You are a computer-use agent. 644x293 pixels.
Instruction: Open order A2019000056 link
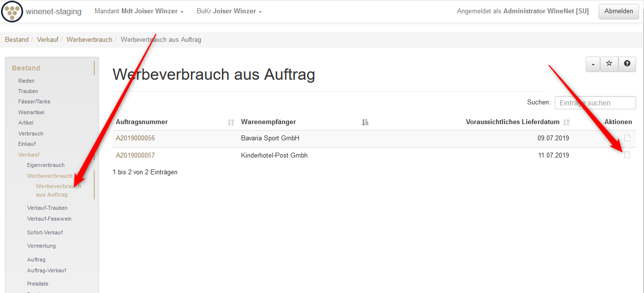tap(135, 138)
